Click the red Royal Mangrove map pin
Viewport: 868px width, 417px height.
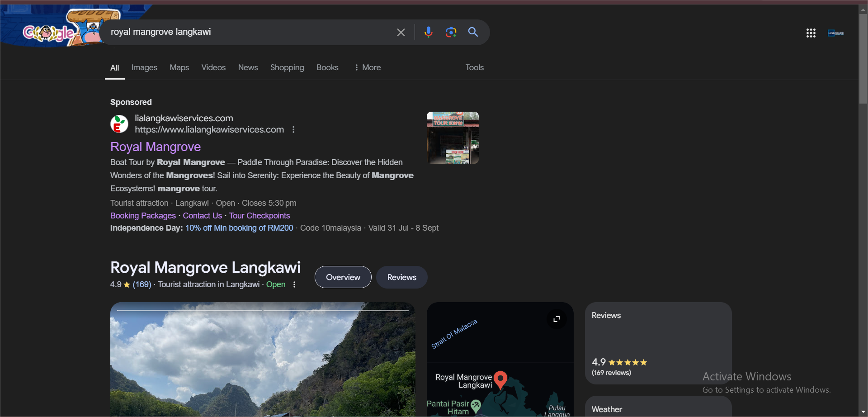pos(500,380)
